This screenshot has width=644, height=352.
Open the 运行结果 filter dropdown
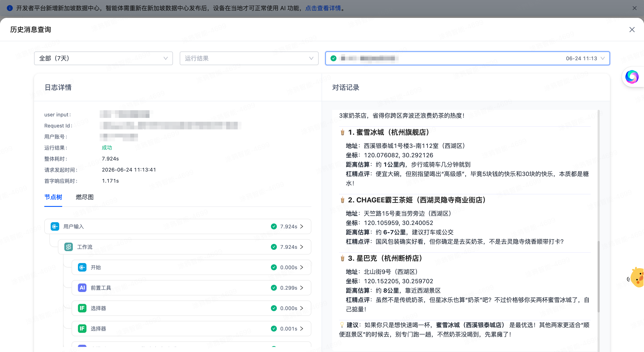click(x=249, y=58)
